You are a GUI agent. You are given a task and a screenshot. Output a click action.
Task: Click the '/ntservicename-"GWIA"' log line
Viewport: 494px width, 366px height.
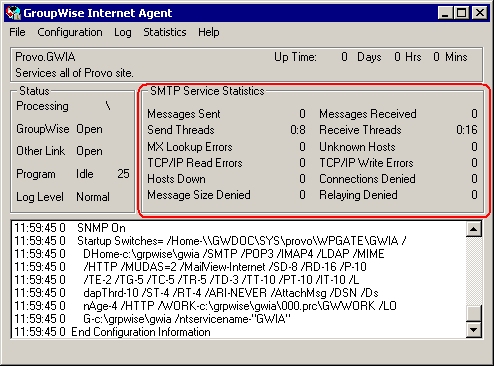click(x=152, y=319)
